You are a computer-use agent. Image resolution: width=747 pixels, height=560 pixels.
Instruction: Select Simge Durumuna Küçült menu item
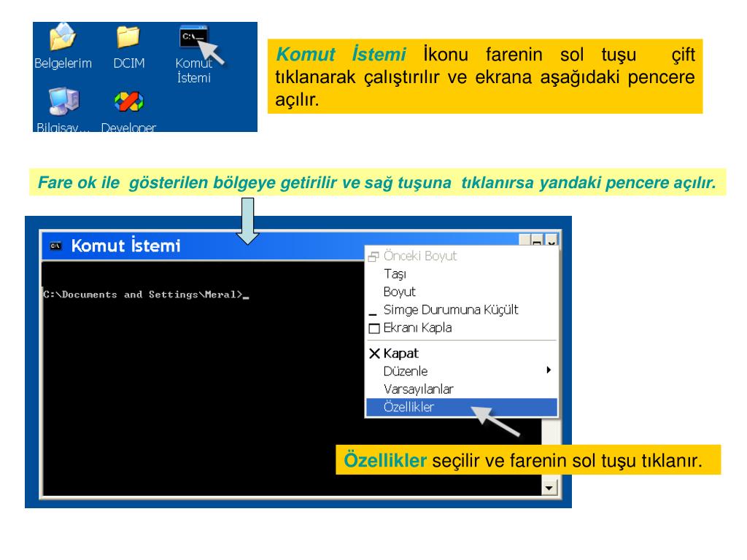point(461,310)
